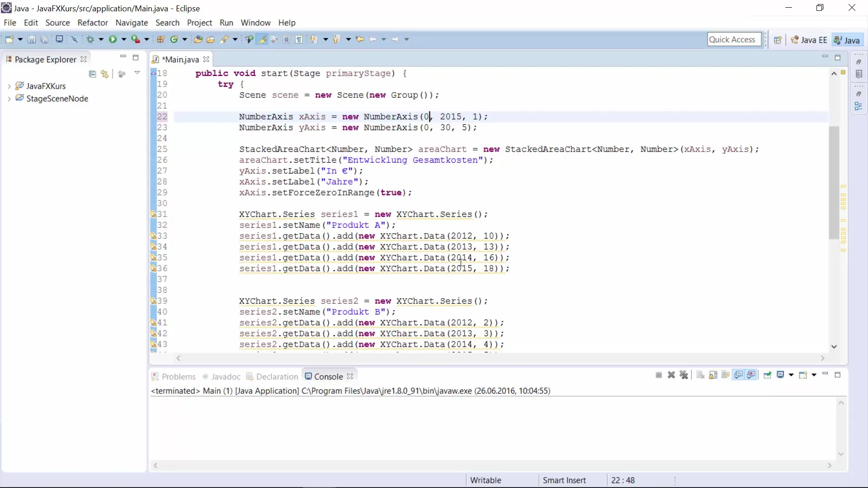Open the File menu

click(x=9, y=23)
